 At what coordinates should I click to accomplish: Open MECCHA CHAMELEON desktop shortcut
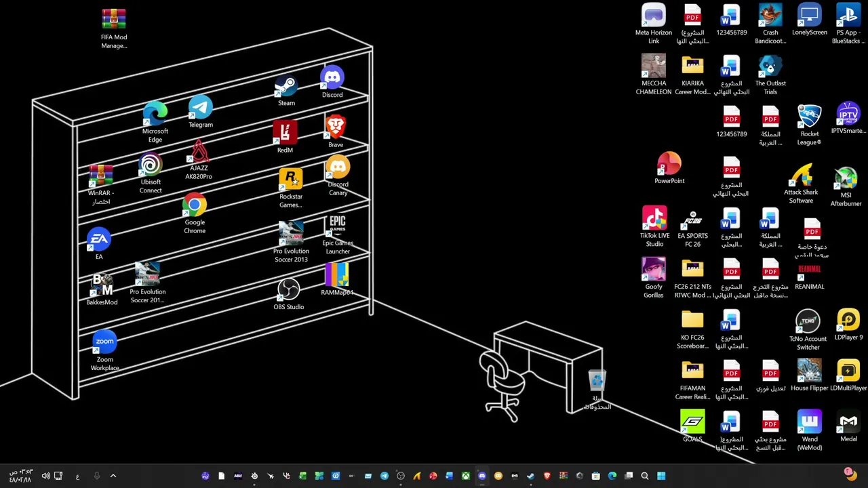654,75
